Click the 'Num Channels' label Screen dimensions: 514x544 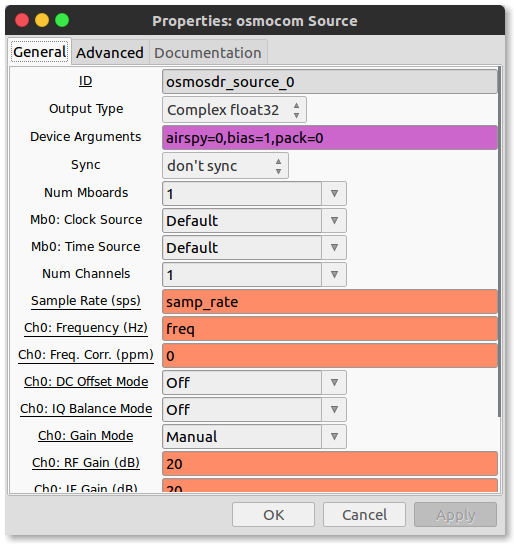[86, 274]
